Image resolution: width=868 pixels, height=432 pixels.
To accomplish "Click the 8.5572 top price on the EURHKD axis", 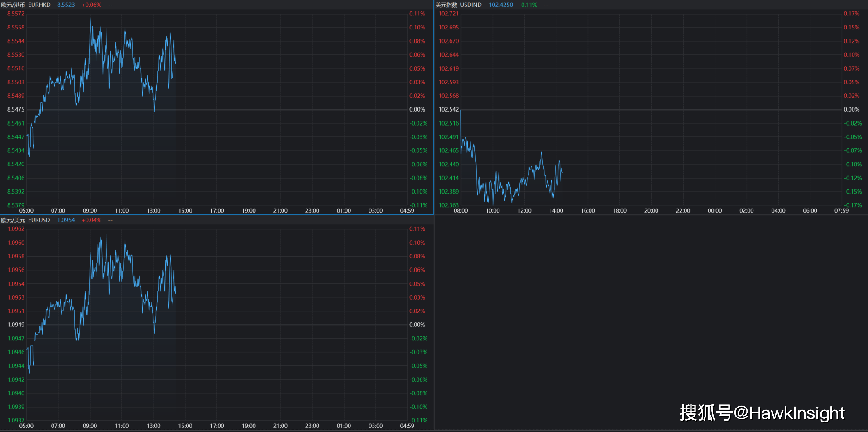I will click(16, 14).
